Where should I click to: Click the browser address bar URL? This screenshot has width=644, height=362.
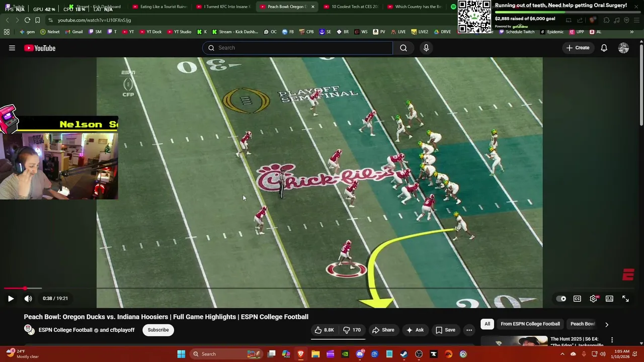tap(94, 20)
